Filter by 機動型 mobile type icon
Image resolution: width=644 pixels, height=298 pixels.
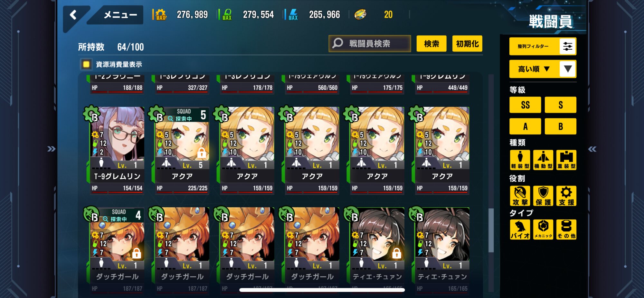coord(543,160)
